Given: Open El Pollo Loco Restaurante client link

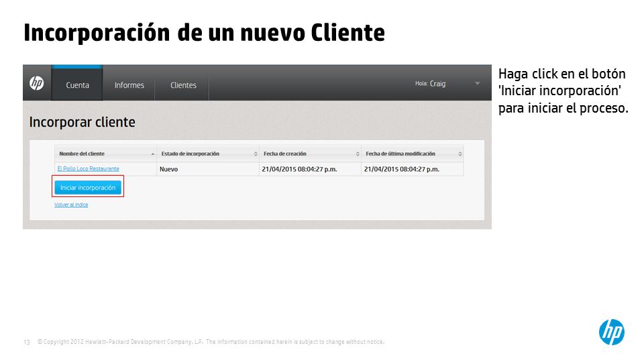Looking at the screenshot, I should pyautogui.click(x=89, y=169).
